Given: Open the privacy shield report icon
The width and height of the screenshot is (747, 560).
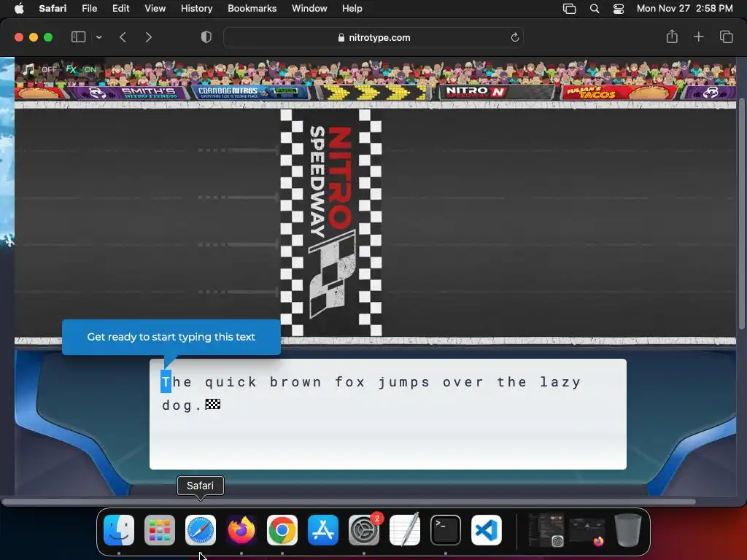Looking at the screenshot, I should [x=206, y=37].
